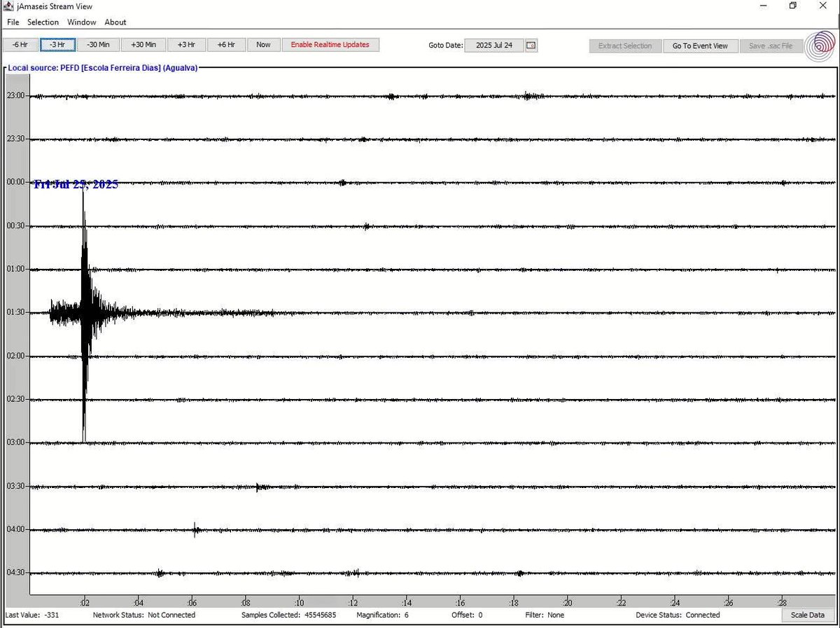840x628 pixels.
Task: Click the jAmaseis icon in the title bar
Action: click(7, 6)
